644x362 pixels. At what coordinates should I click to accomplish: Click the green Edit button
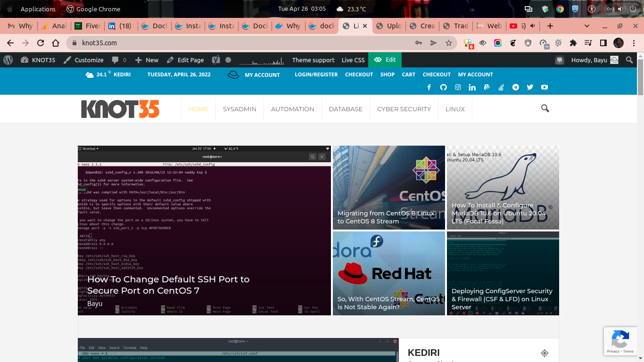385,60
